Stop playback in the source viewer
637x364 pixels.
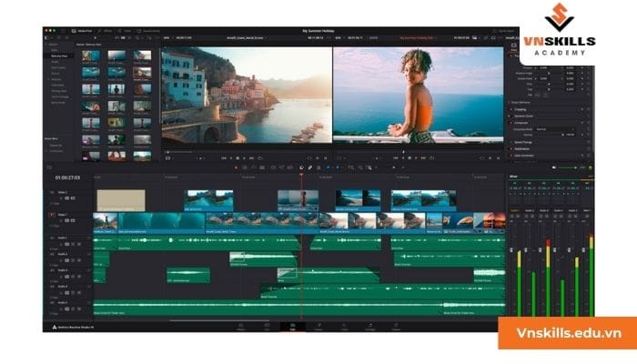[x=238, y=158]
